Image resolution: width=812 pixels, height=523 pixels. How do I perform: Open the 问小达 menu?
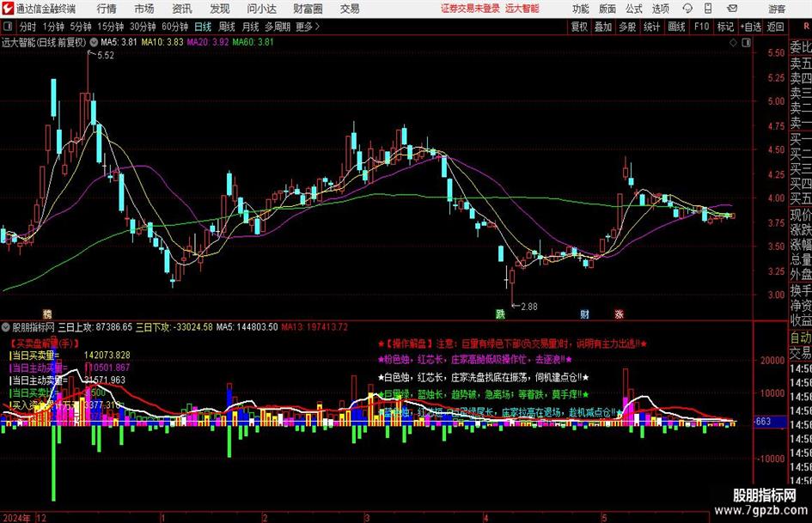(261, 9)
